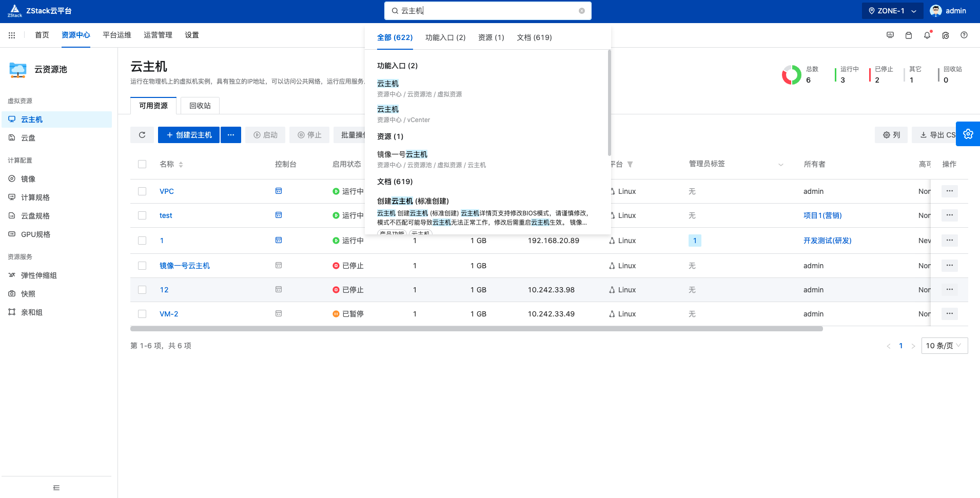Open the 镜像一号云主机 instance link

tap(185, 266)
